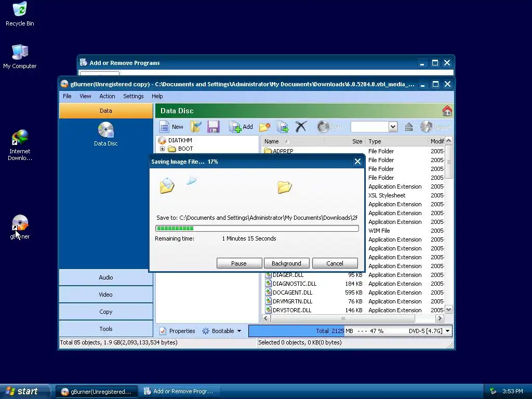Open the File menu
Image resolution: width=532 pixels, height=399 pixels.
click(67, 96)
